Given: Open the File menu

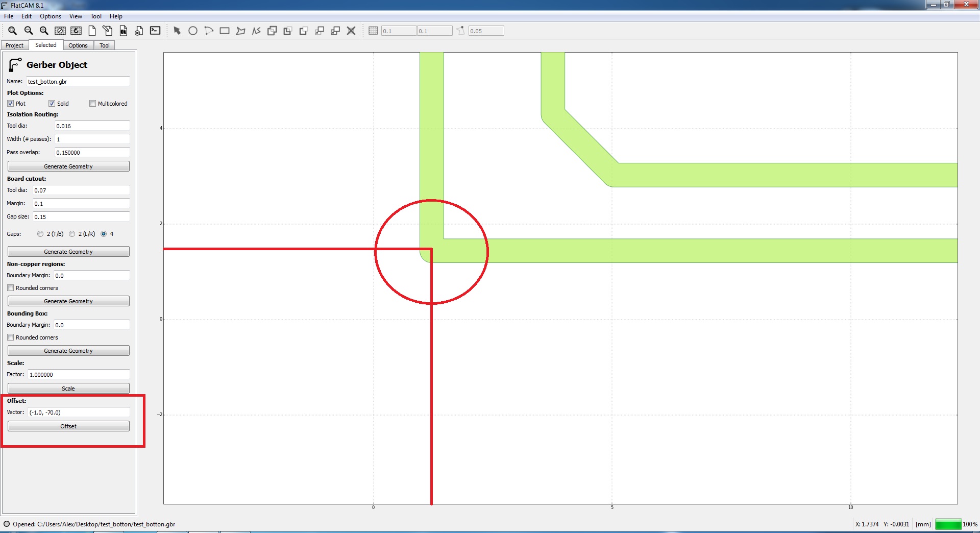Looking at the screenshot, I should coord(9,16).
